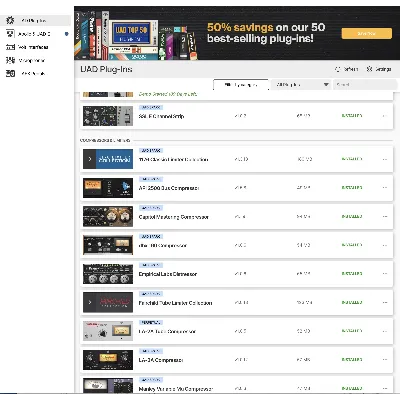
Task: Click the blue badge above API 2500 Bus Compressor
Action: (x=151, y=179)
